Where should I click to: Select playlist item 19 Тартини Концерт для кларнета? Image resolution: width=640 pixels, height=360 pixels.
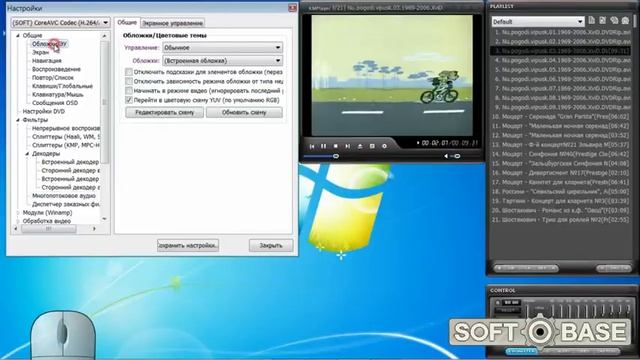tap(560, 201)
